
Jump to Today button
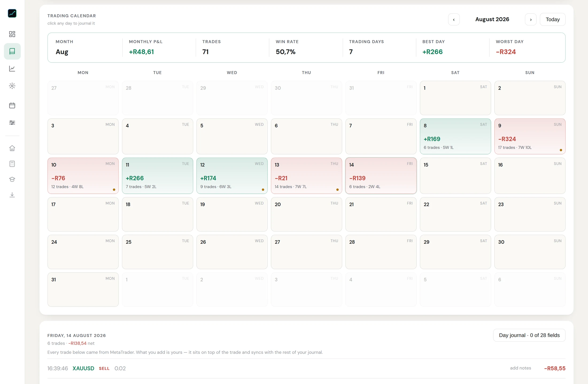(552, 20)
